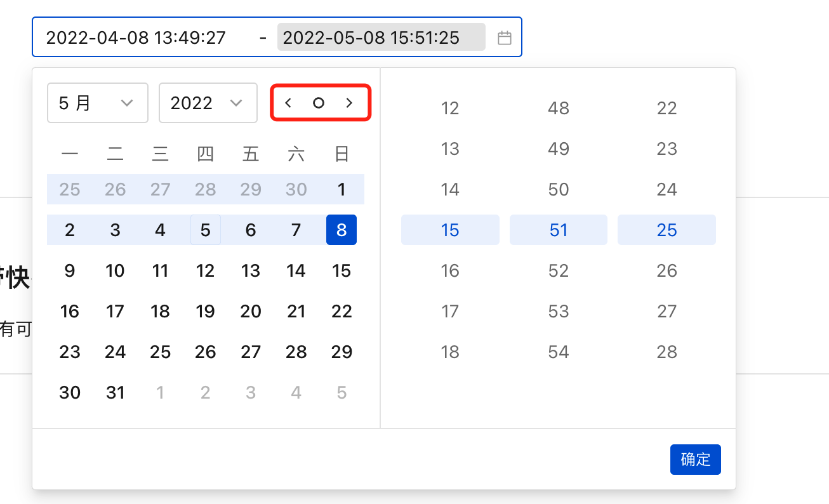
Task: Click the previous month arrow
Action: click(288, 102)
